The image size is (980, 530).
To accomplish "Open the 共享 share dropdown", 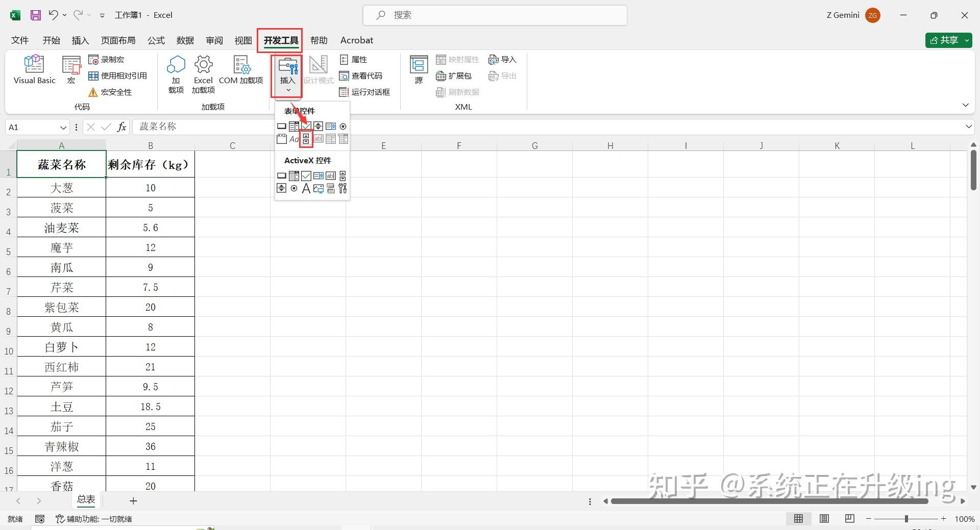I will (967, 40).
